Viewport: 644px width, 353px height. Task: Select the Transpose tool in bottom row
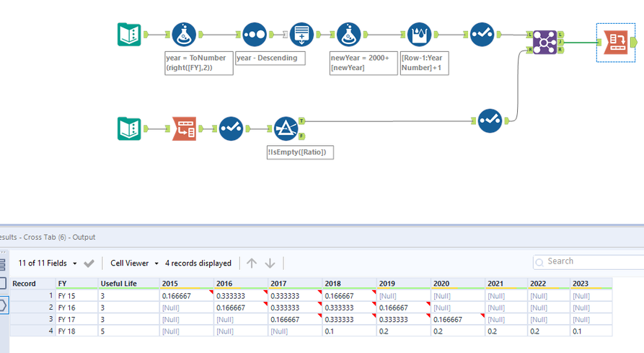click(x=184, y=128)
